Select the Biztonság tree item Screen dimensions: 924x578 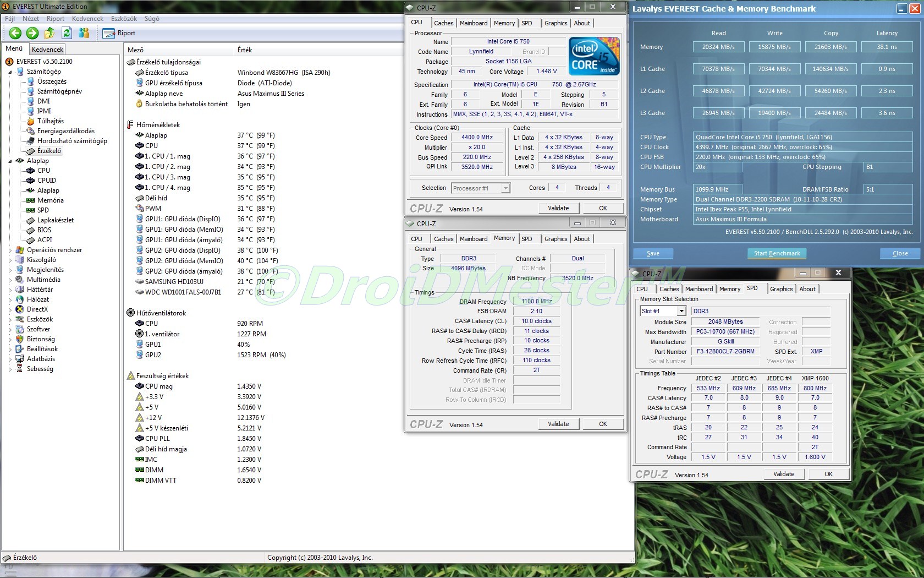(41, 339)
